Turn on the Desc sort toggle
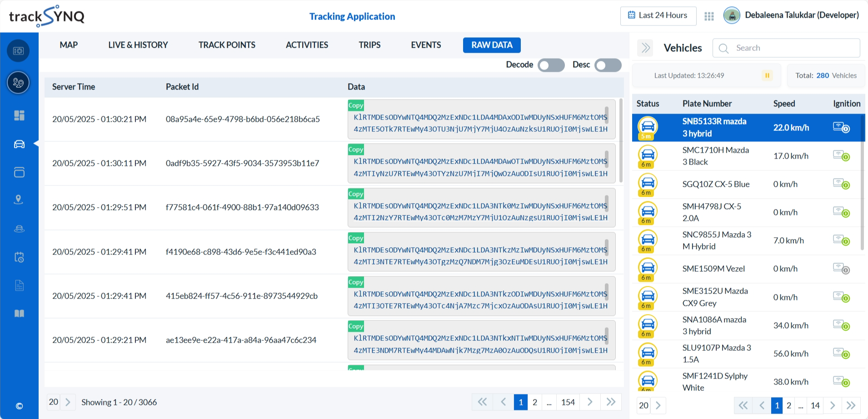Viewport: 868px width, 419px height. tap(608, 65)
